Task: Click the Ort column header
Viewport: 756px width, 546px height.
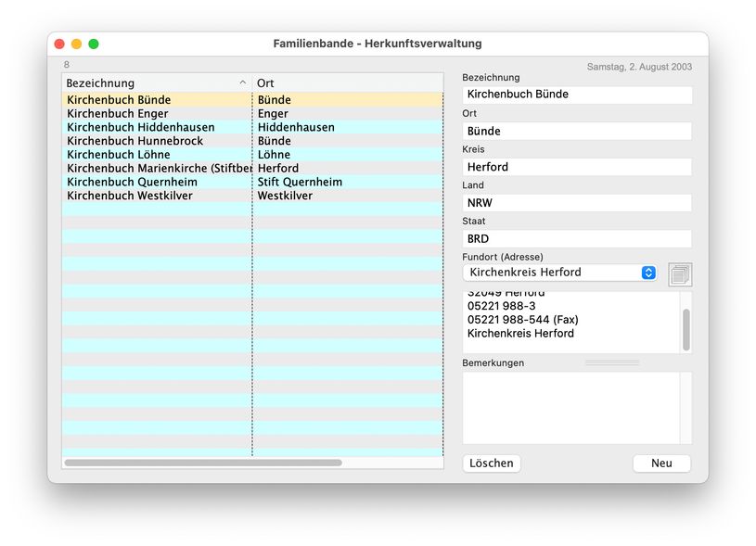Action: (x=348, y=83)
